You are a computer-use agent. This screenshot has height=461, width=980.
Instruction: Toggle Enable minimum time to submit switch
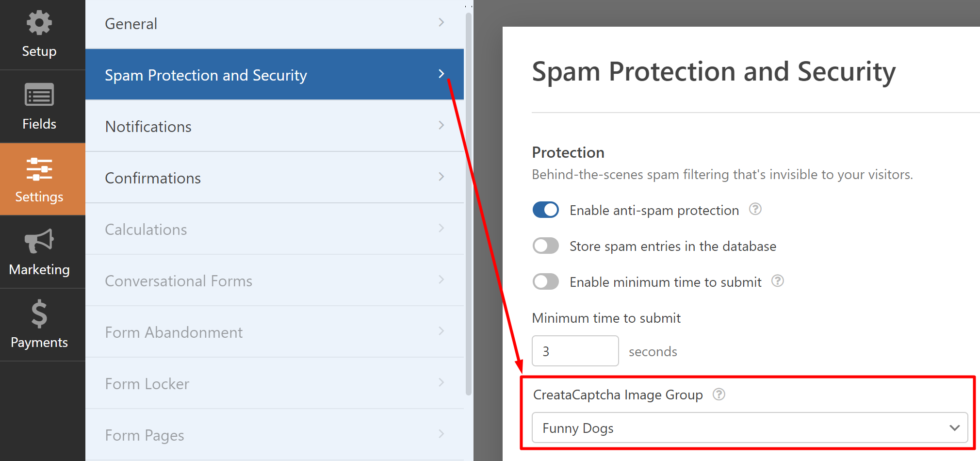pos(545,281)
